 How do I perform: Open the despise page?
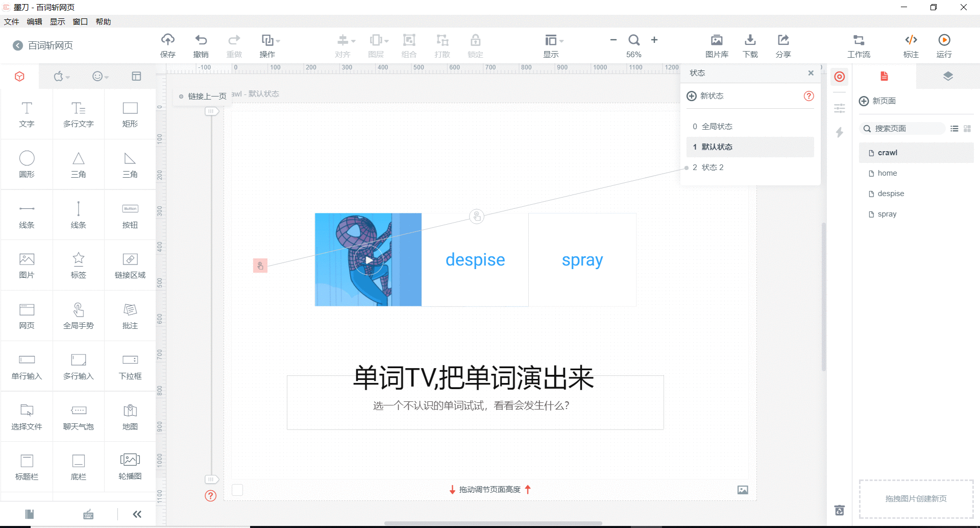click(x=916, y=194)
